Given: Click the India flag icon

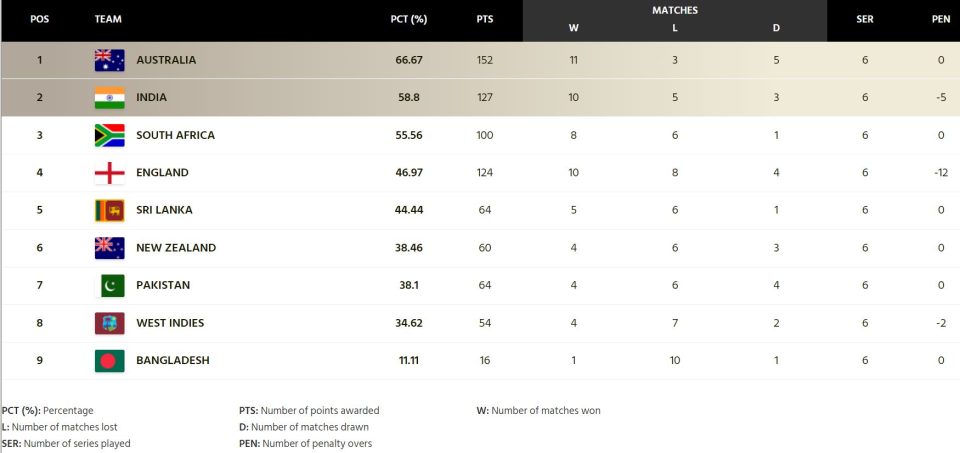Looking at the screenshot, I should [110, 97].
